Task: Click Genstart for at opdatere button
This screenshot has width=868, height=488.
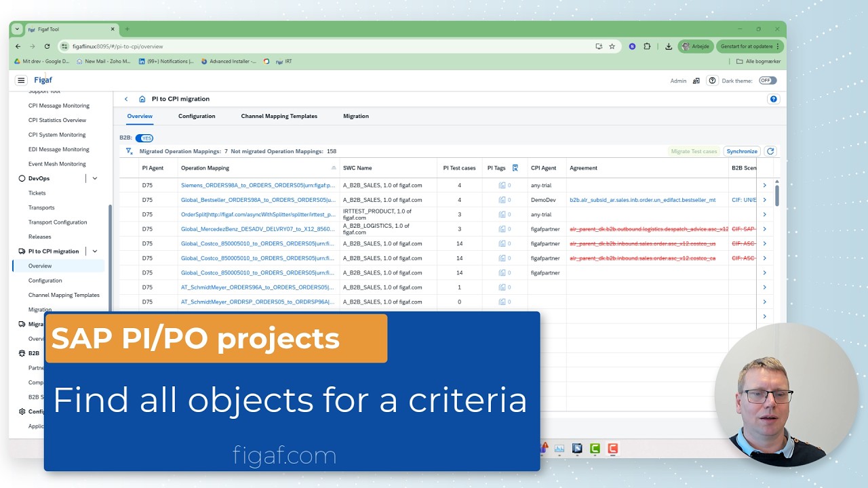Action: (750, 46)
